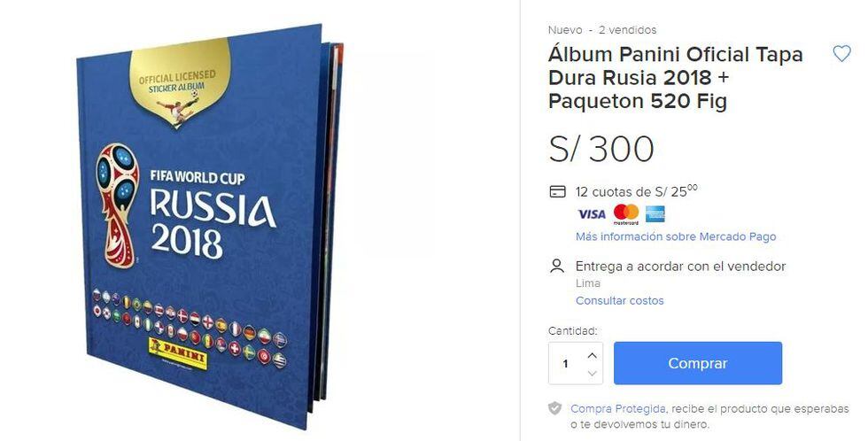The image size is (868, 441).
Task: Click the person delivery icon
Action: point(557,267)
